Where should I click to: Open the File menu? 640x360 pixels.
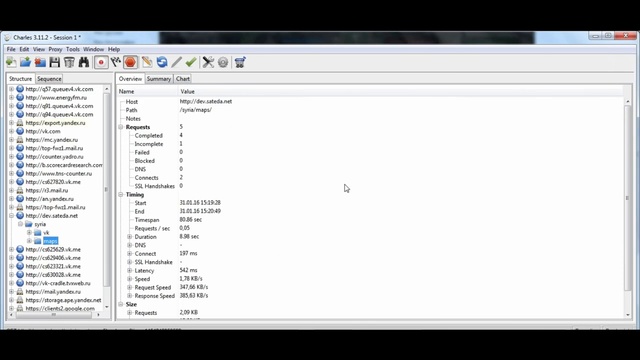[11, 49]
